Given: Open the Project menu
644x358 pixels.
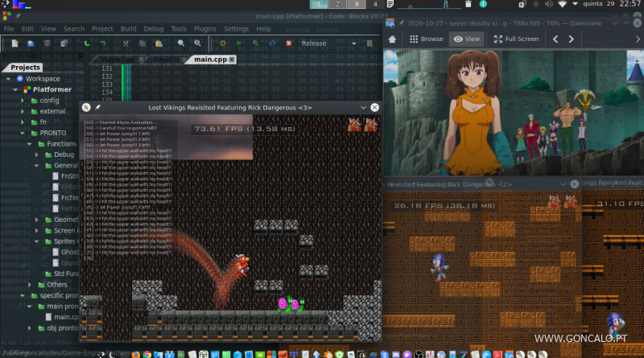Looking at the screenshot, I should [x=102, y=29].
